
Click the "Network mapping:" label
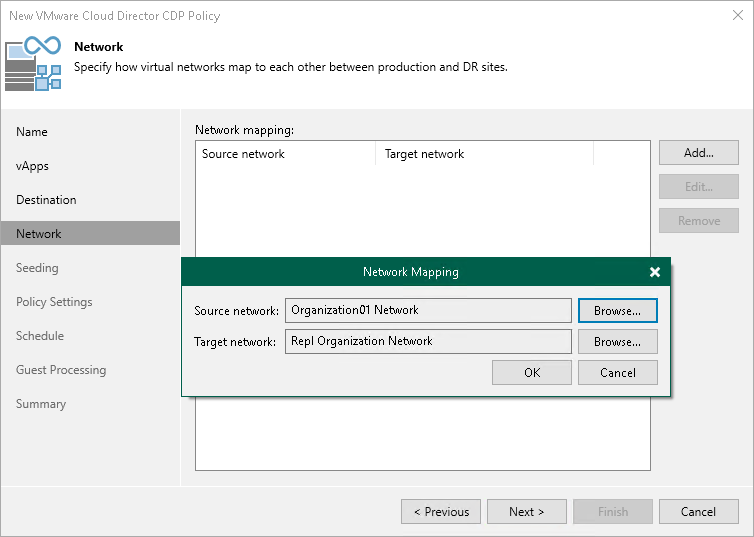tap(244, 130)
